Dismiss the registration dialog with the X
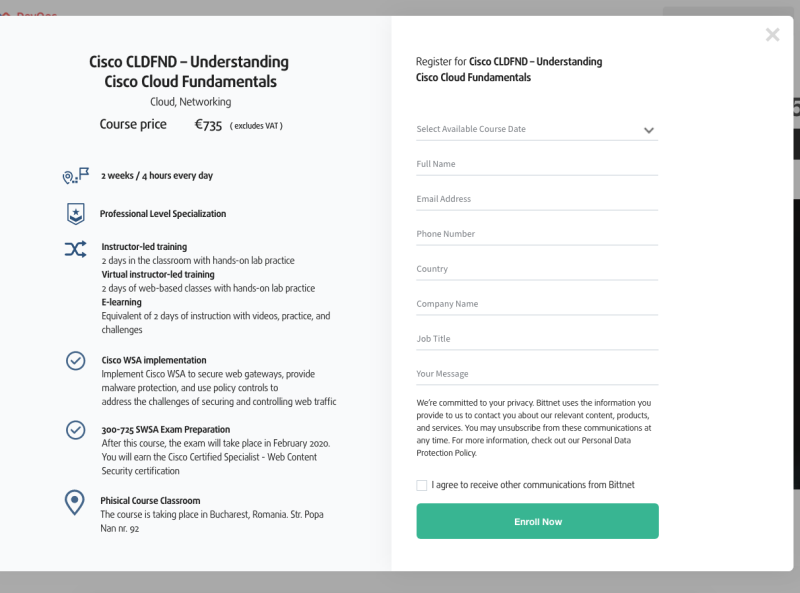This screenshot has height=593, width=800. click(772, 34)
